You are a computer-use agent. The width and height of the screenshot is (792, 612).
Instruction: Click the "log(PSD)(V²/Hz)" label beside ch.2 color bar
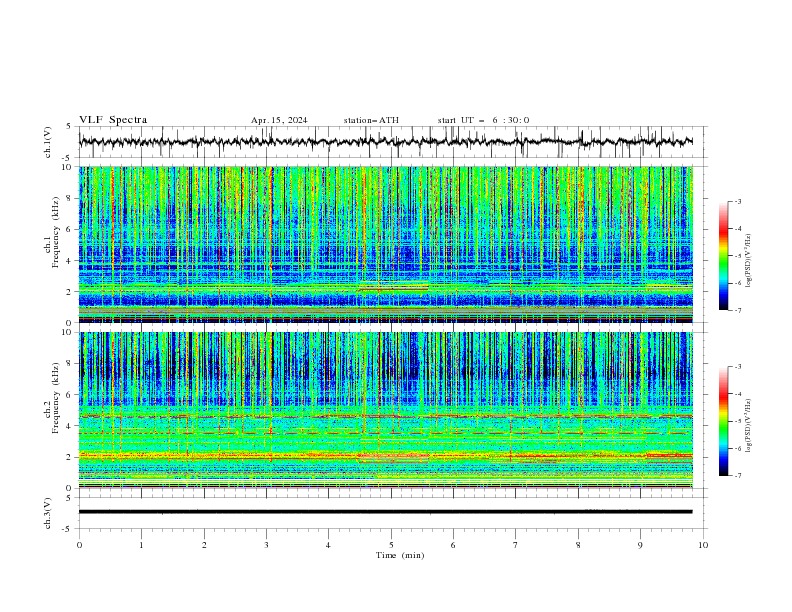(749, 426)
